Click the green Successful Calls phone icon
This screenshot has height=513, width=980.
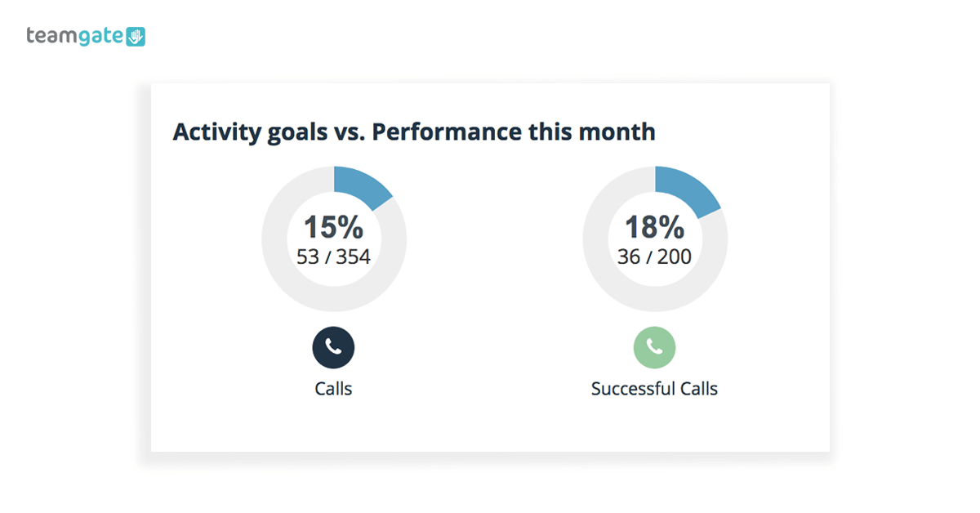tap(655, 347)
